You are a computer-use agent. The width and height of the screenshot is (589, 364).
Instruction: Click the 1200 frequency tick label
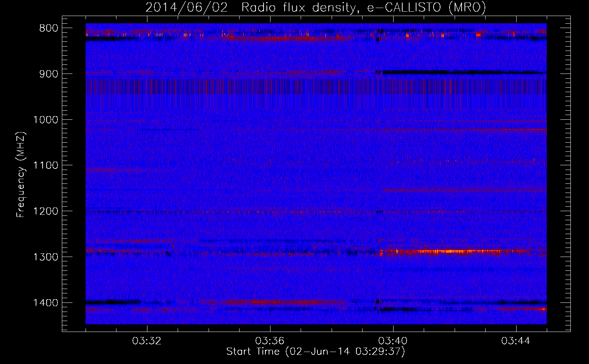point(46,211)
